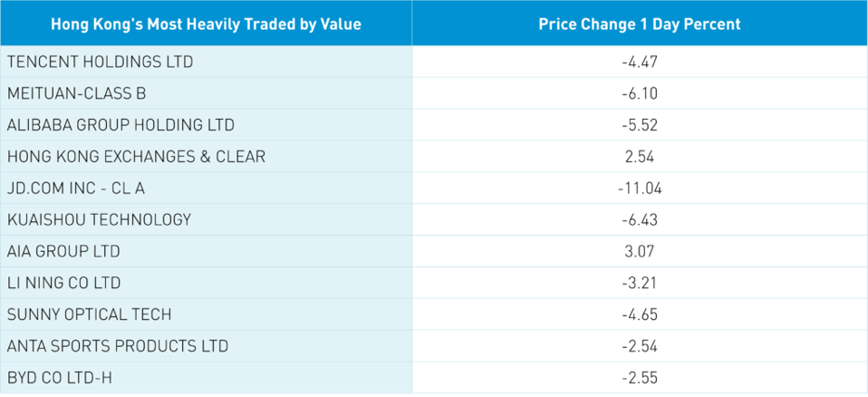Screen dimensions: 868x397
Task: Click the 'Price Change 1 Day Percent' header
Action: click(x=640, y=24)
